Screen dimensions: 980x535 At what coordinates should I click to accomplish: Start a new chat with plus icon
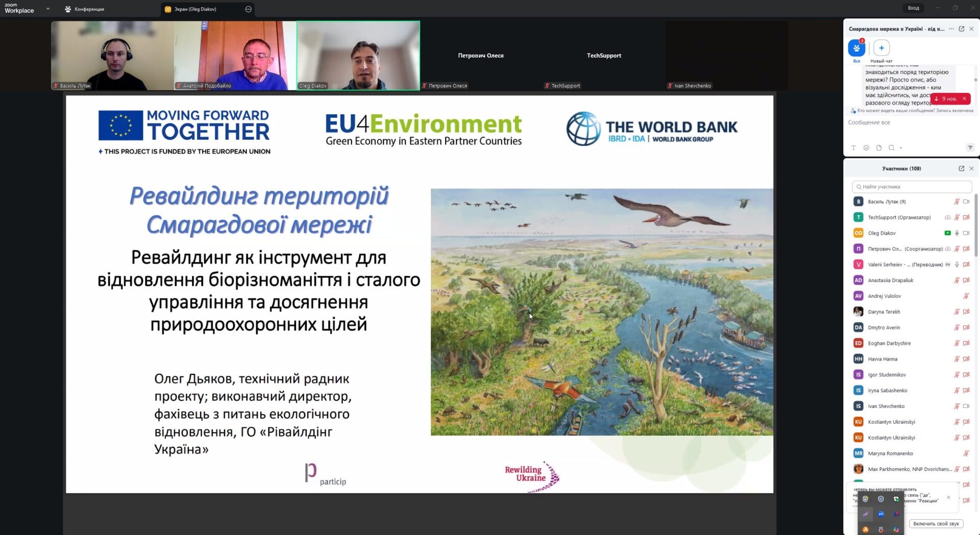click(x=881, y=48)
